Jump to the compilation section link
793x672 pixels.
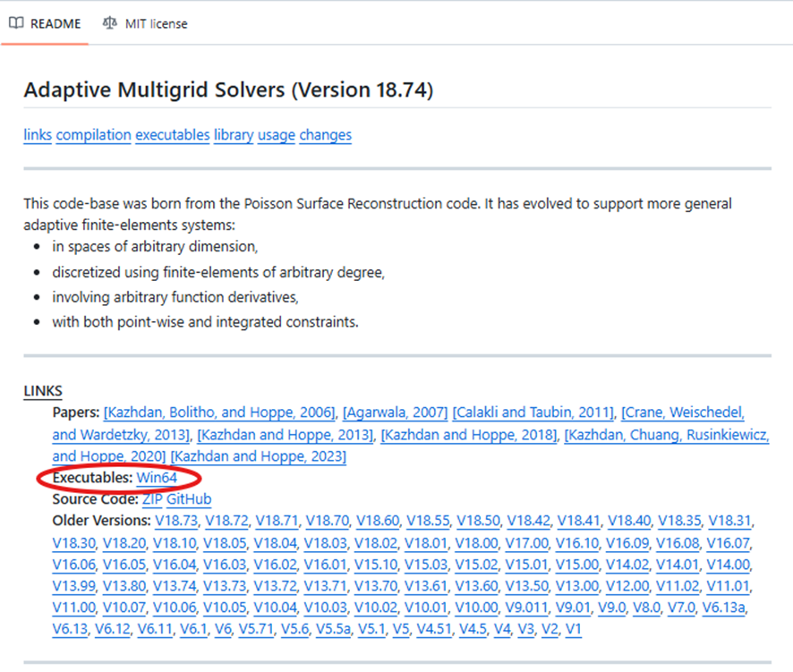click(94, 135)
